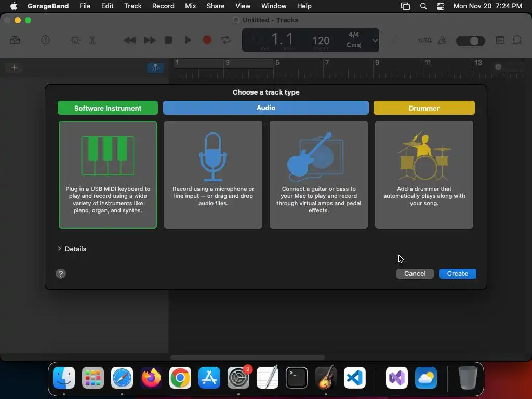This screenshot has height=399, width=532.
Task: Open the GarageBand application menu
Action: (48, 6)
